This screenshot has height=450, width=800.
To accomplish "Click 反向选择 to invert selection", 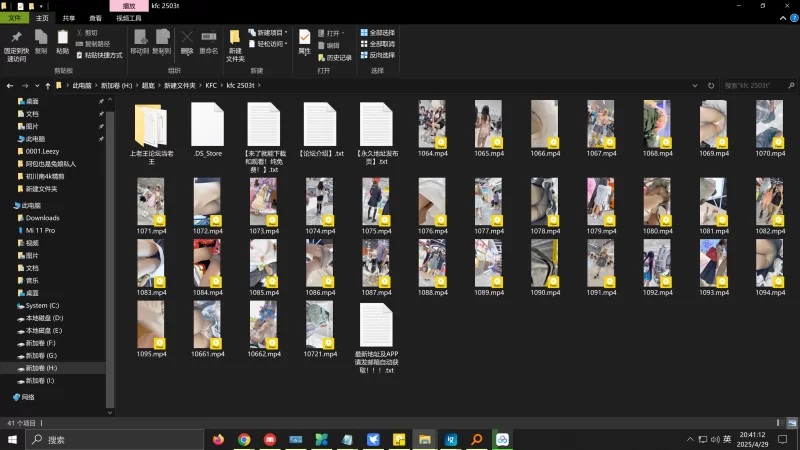I will coord(376,55).
